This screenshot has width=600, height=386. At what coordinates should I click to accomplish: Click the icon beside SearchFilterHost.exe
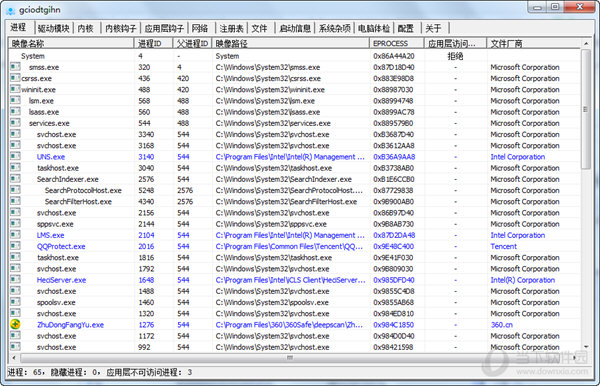tap(15, 201)
